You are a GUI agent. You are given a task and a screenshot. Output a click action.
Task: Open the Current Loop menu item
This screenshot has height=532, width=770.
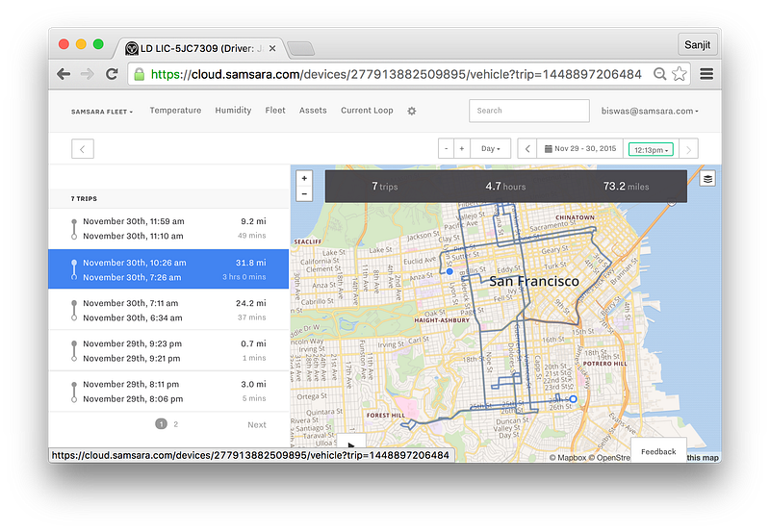click(367, 111)
